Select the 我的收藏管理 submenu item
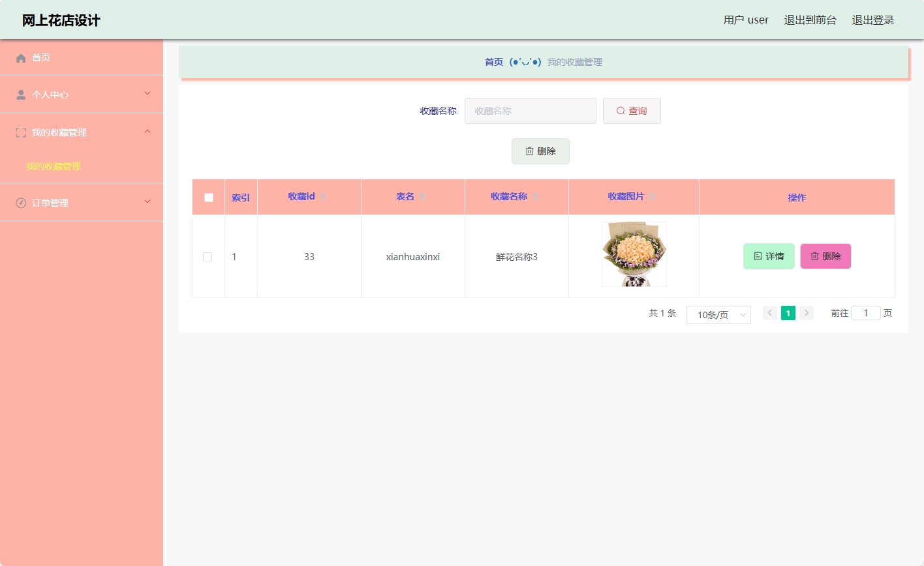 coord(54,166)
